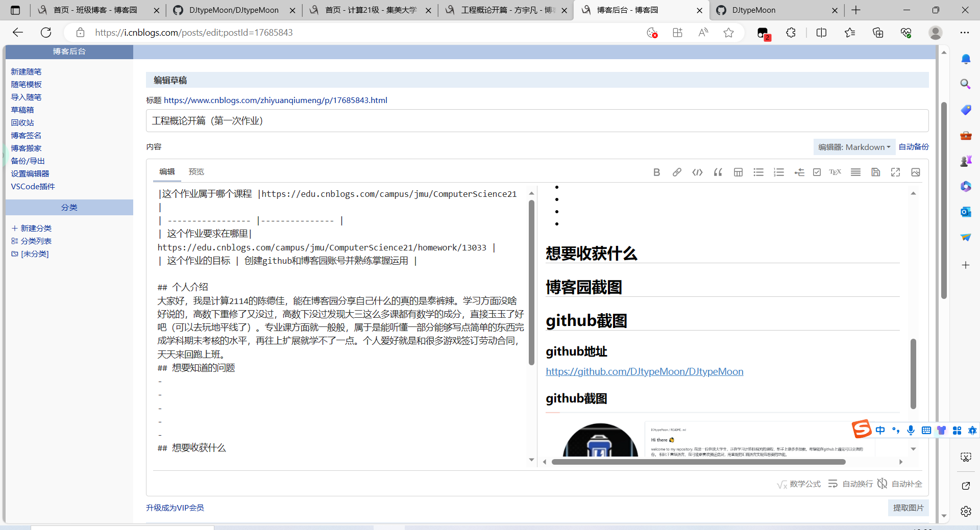Switch to the 预览 preview tab

pyautogui.click(x=196, y=172)
